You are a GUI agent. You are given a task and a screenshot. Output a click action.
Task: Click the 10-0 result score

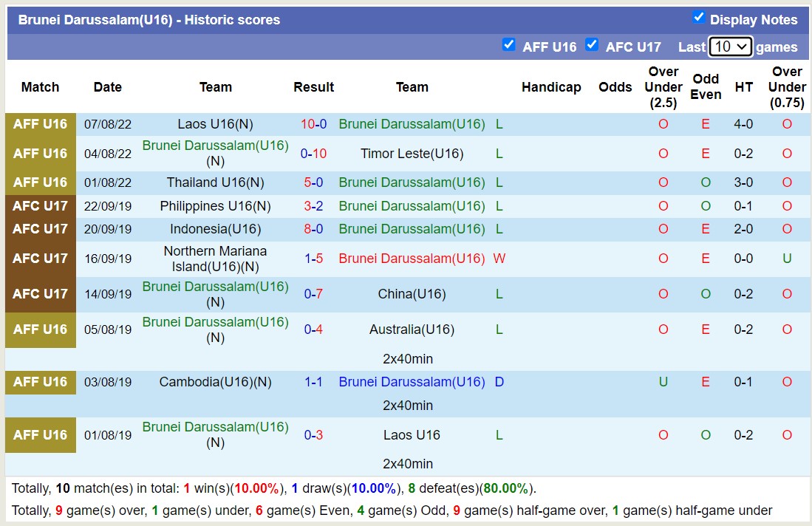[x=313, y=124]
